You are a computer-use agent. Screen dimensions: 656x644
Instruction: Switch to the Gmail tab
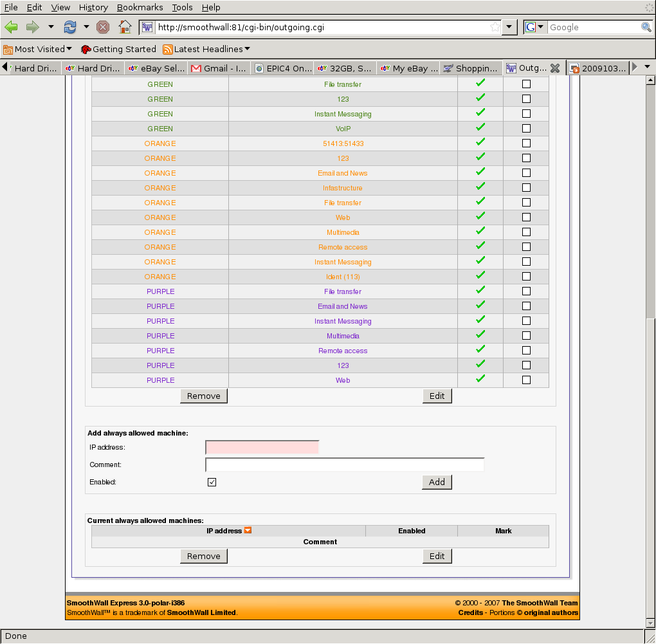click(x=217, y=68)
